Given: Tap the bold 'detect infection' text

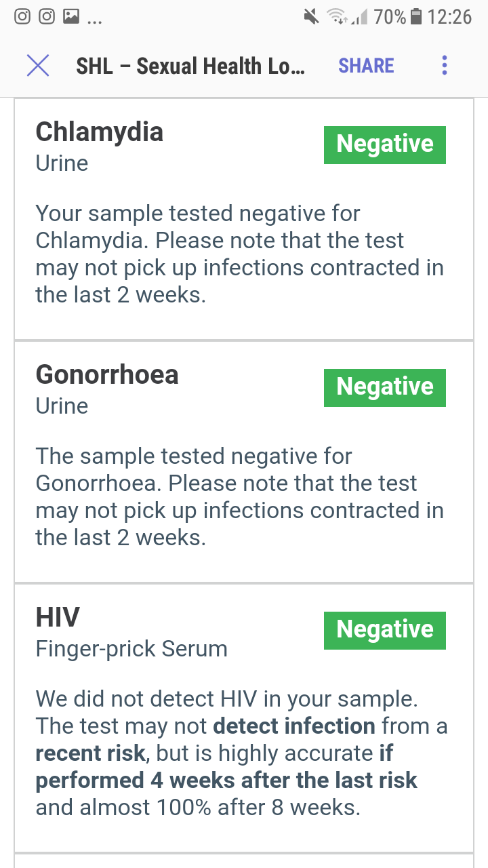Looking at the screenshot, I should tap(294, 726).
